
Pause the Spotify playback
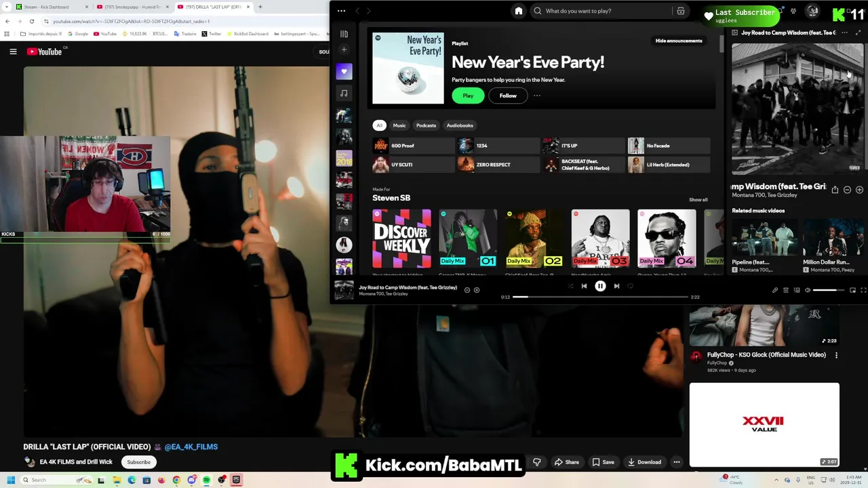pos(600,286)
